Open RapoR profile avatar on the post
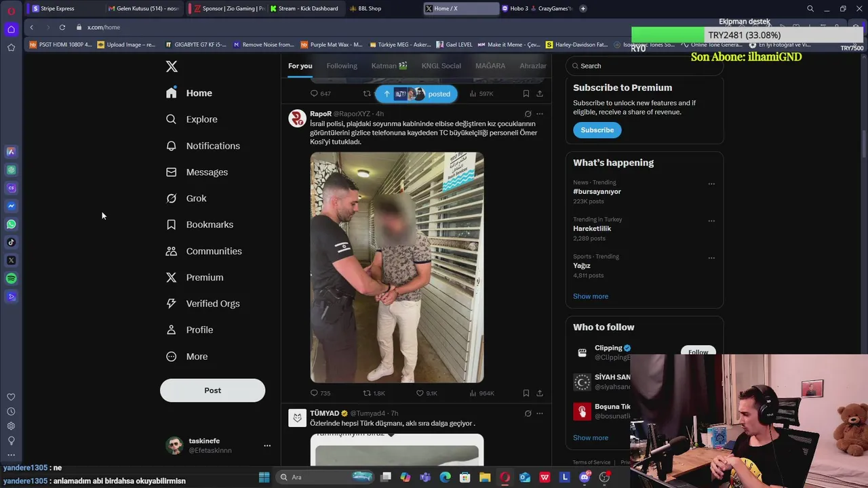The height and width of the screenshot is (488, 868). click(297, 119)
